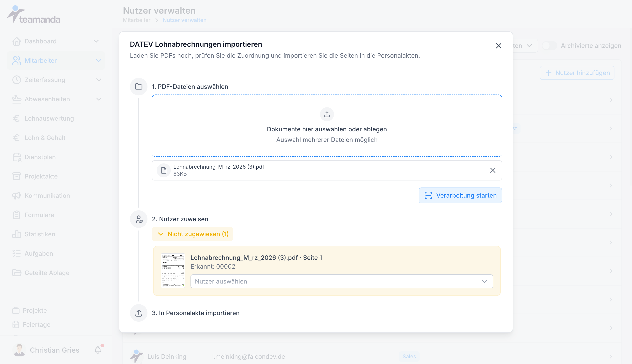Click the Projekte briefcase icon
This screenshot has width=632, height=364.
coord(16,310)
